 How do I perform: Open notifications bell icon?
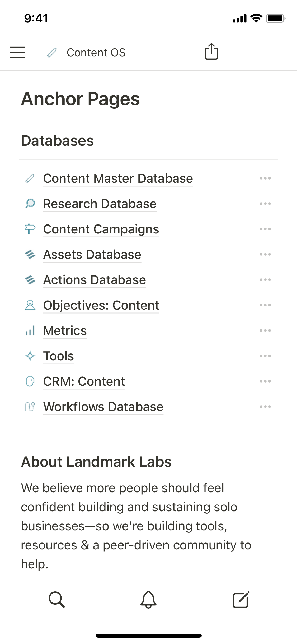point(148,599)
